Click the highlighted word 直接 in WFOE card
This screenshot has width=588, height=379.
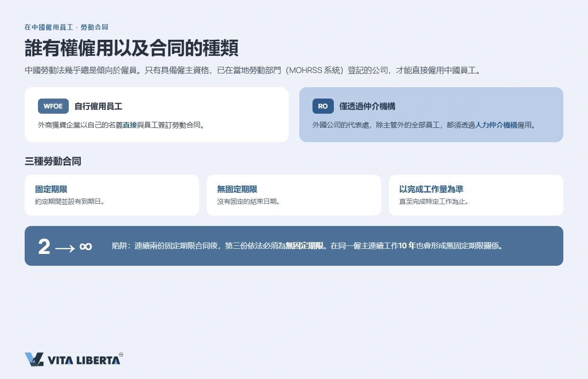[x=130, y=125]
